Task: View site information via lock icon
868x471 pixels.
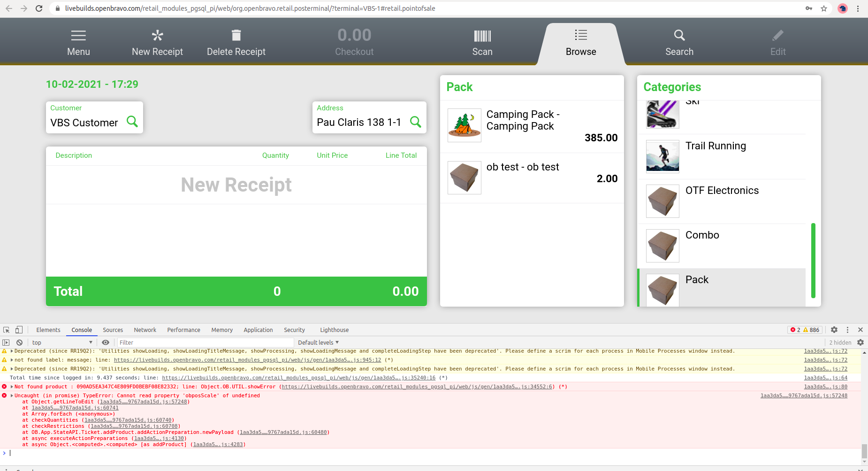Action: pyautogui.click(x=58, y=8)
